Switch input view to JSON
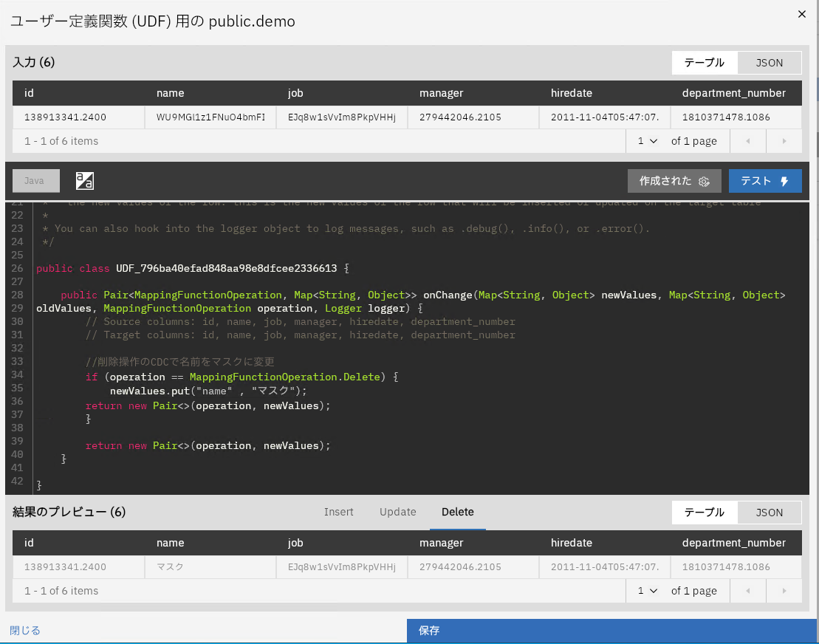This screenshot has width=819, height=644. pos(769,63)
